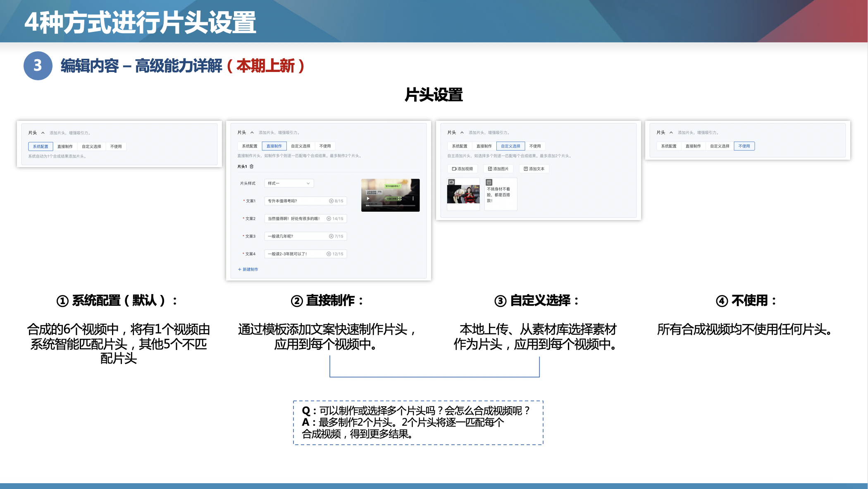Open the 片头样式 dropdown showing 样式一
The height and width of the screenshot is (489, 868).
pos(289,183)
